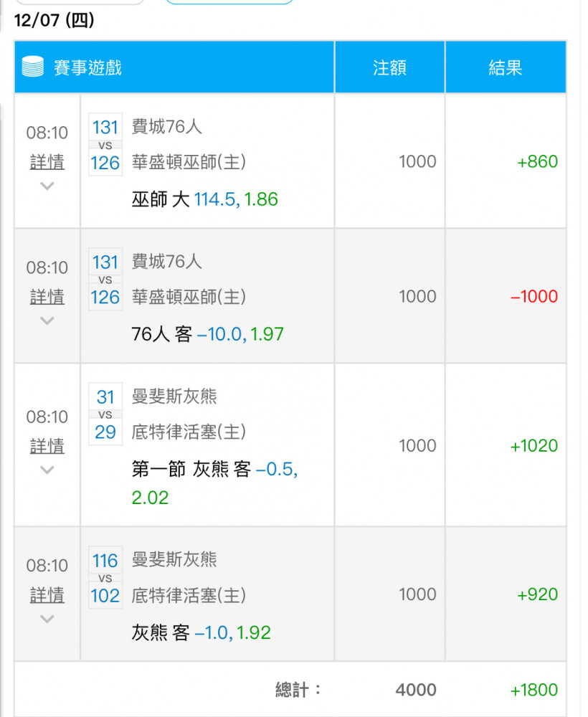Viewport: 588px width, 717px height.
Task: Click the coin stack icon in the header
Action: (33, 67)
